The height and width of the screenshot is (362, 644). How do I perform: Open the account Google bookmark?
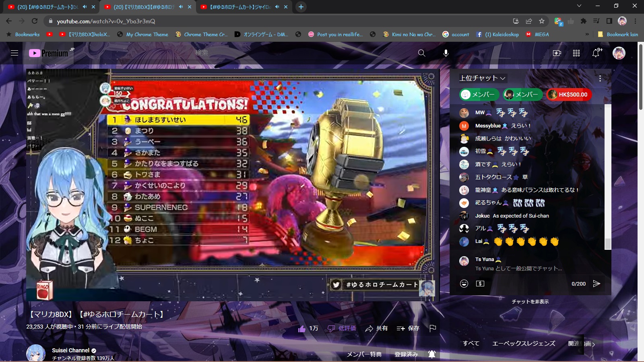456,35
